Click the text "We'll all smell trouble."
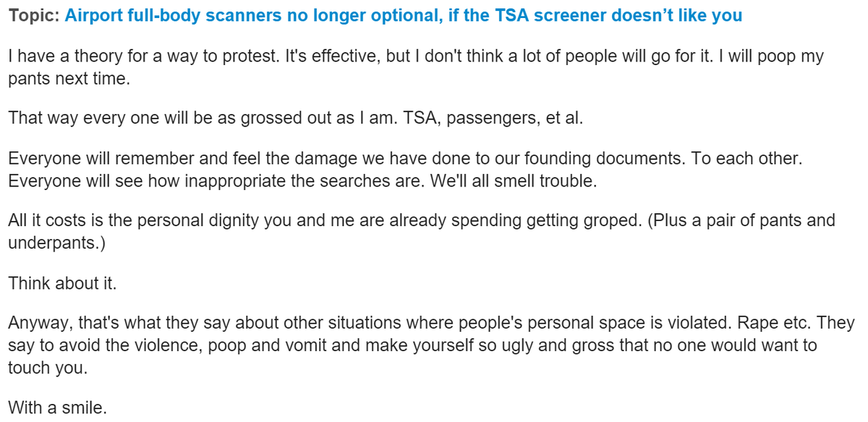The height and width of the screenshot is (422, 868). coord(513,180)
